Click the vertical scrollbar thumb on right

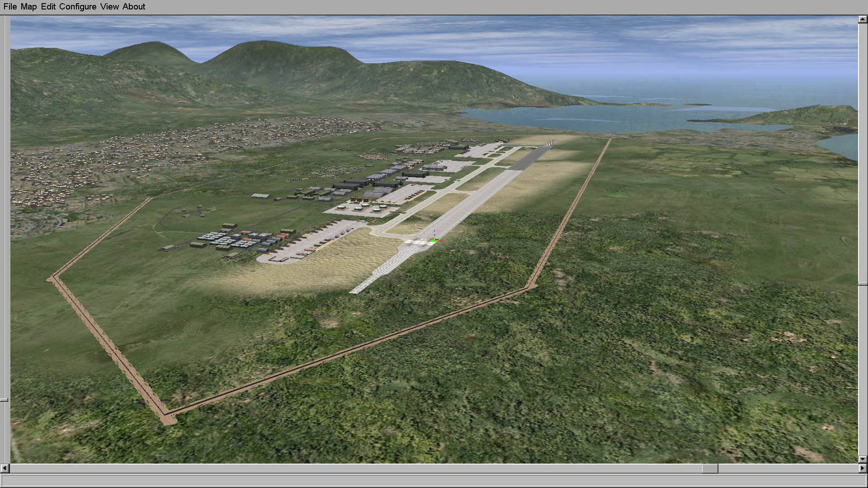coord(863,284)
